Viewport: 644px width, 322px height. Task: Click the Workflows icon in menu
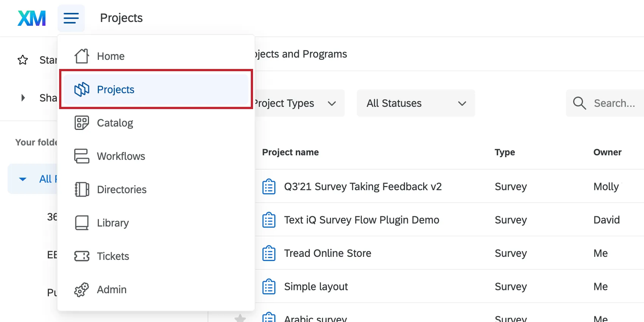click(81, 156)
